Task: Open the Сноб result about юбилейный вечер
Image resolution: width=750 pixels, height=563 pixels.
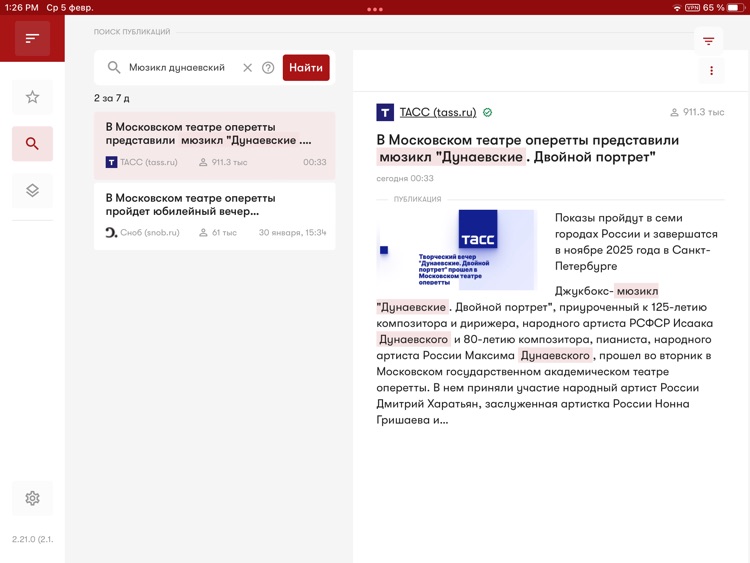Action: (214, 216)
